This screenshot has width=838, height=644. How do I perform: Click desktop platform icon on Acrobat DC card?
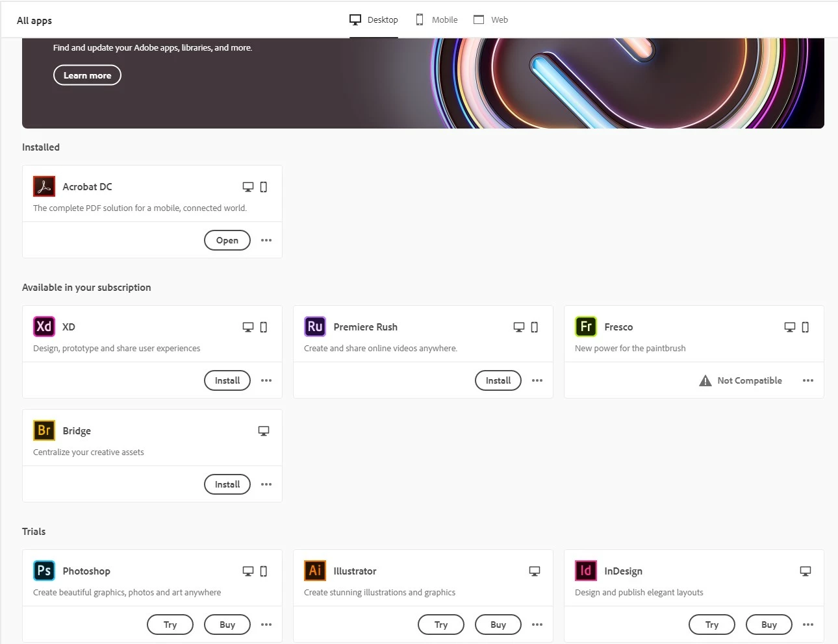[248, 187]
